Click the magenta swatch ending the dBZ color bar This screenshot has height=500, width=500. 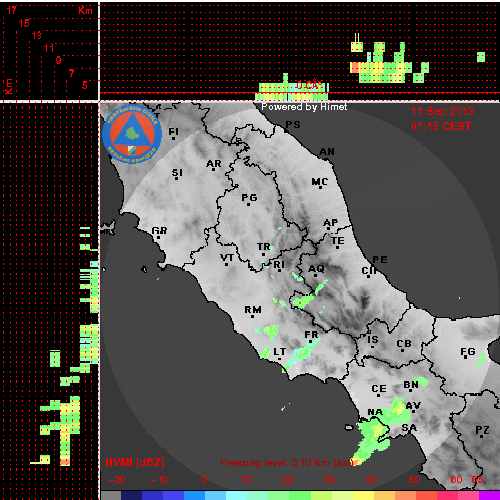(x=489, y=495)
